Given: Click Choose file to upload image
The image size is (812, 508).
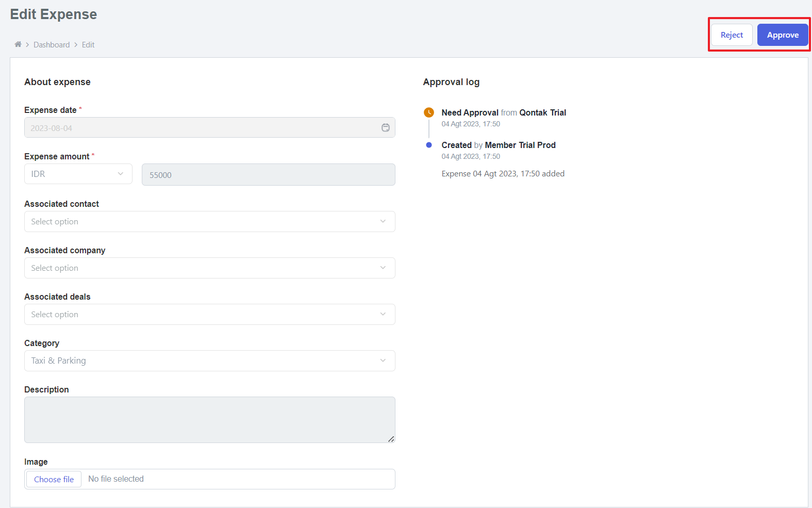Looking at the screenshot, I should pos(54,479).
